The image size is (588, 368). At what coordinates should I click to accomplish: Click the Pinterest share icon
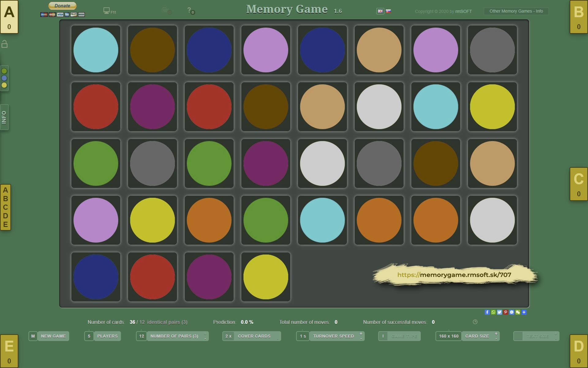click(505, 312)
